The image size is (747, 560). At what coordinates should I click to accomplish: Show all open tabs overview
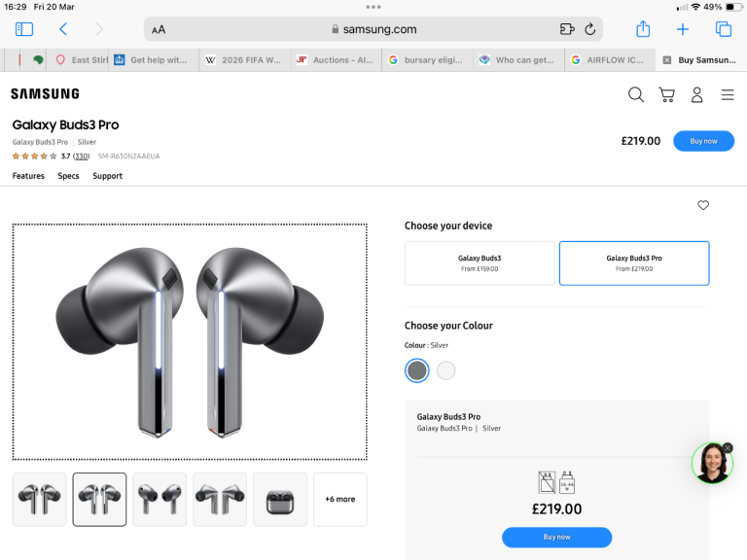(723, 29)
